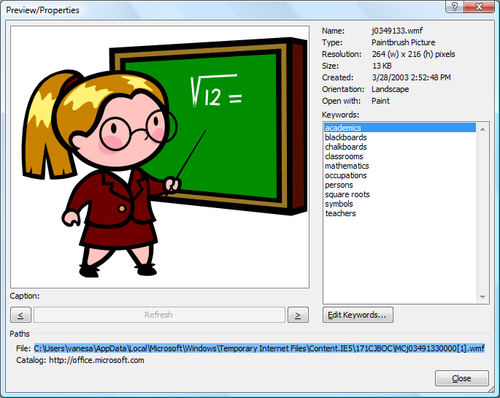Go to the previous clip with the < button
This screenshot has width=500, height=398.
pyautogui.click(x=21, y=315)
